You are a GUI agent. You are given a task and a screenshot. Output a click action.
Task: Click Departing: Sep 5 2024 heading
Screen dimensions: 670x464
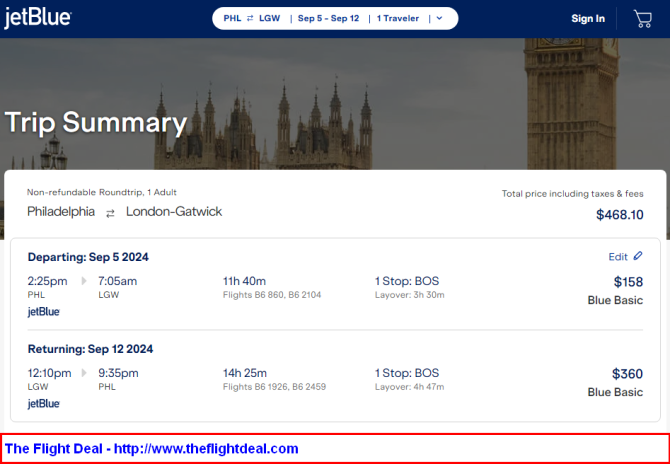[88, 257]
